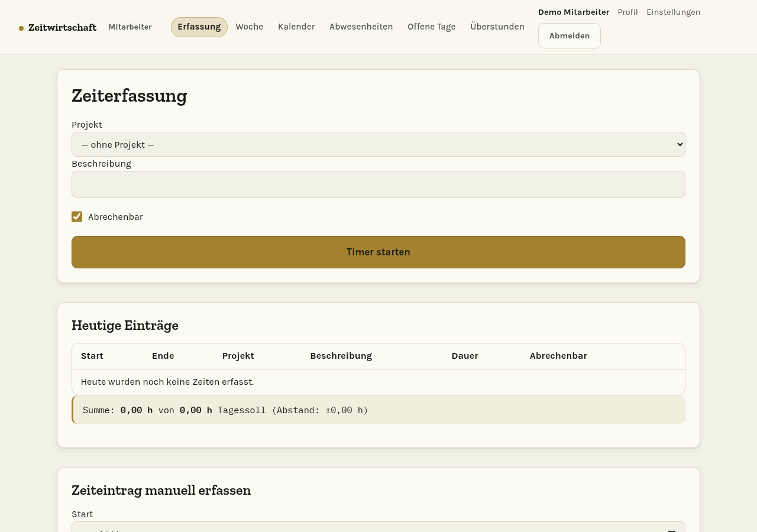Click the Abmelden button

[x=570, y=35]
